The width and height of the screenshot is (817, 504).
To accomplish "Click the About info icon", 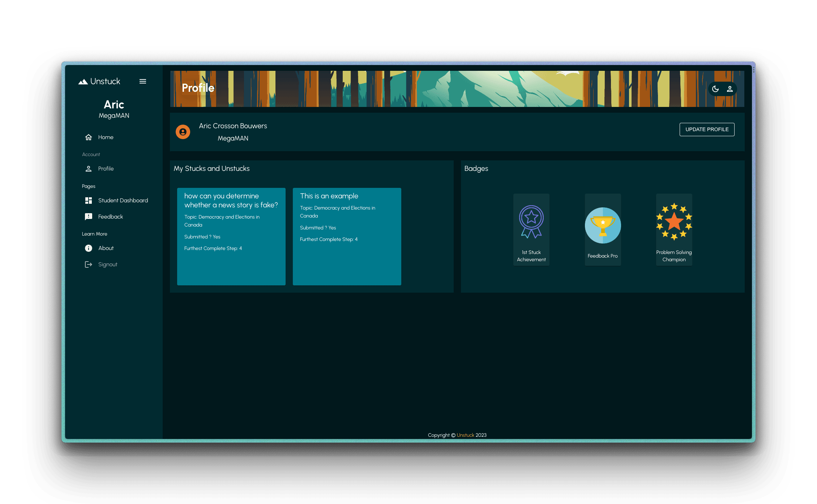I will click(x=89, y=248).
